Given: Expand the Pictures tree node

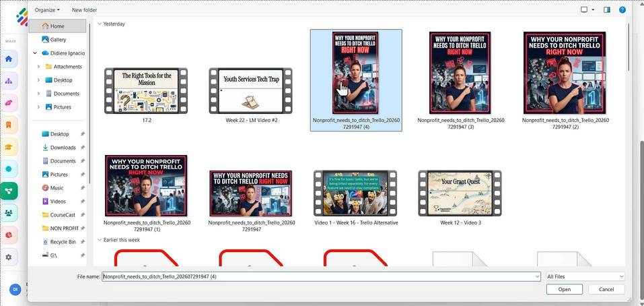Looking at the screenshot, I should pyautogui.click(x=38, y=107).
